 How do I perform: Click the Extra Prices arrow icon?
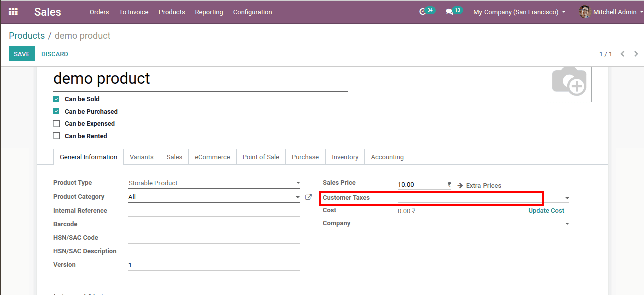click(460, 186)
